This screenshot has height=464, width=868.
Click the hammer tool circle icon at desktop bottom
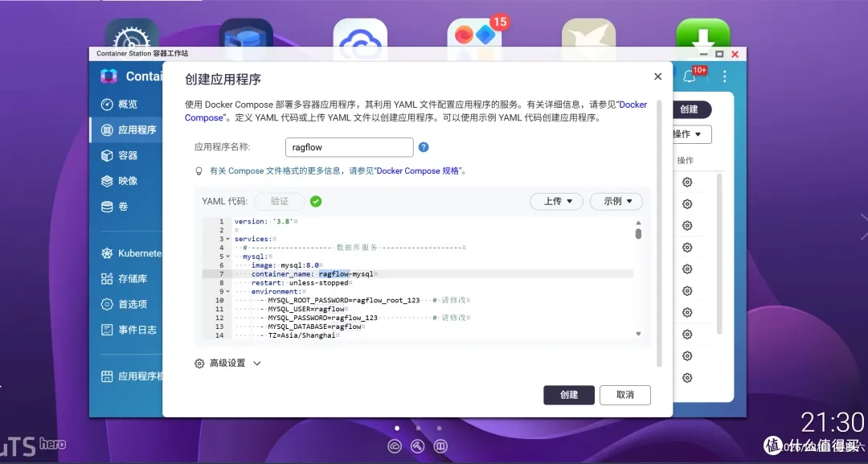tap(417, 446)
